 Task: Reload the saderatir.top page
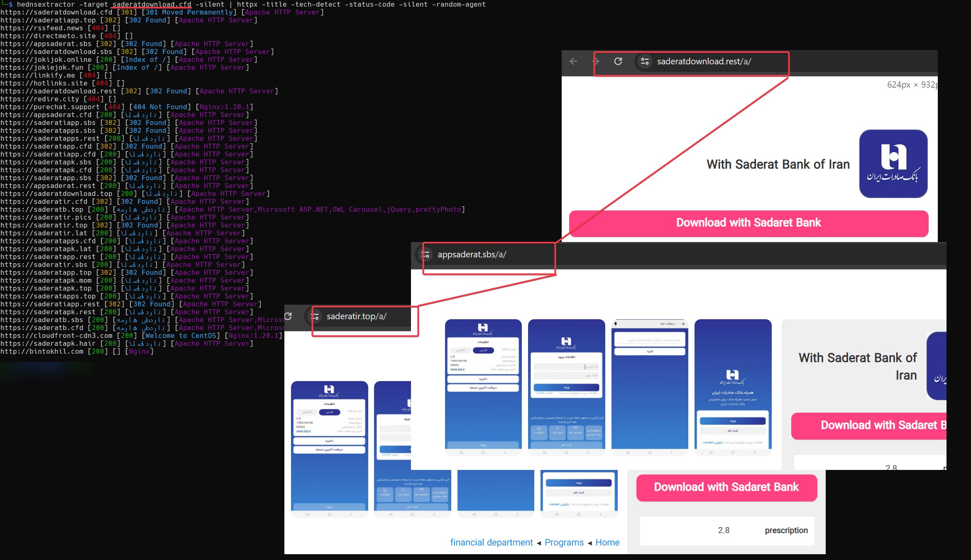click(x=288, y=316)
